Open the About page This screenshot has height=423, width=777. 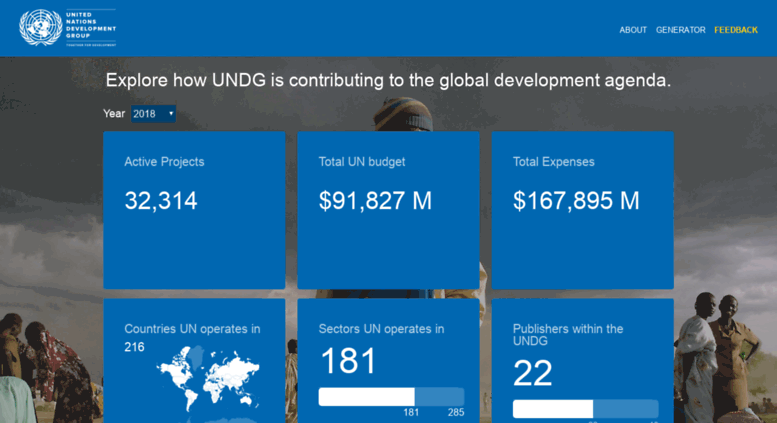click(x=633, y=30)
